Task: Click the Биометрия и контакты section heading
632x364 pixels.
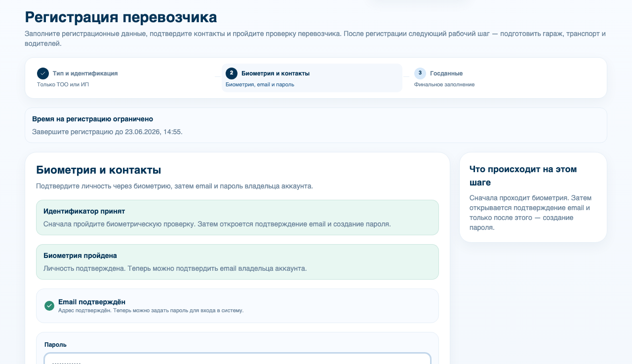Action: pos(99,170)
